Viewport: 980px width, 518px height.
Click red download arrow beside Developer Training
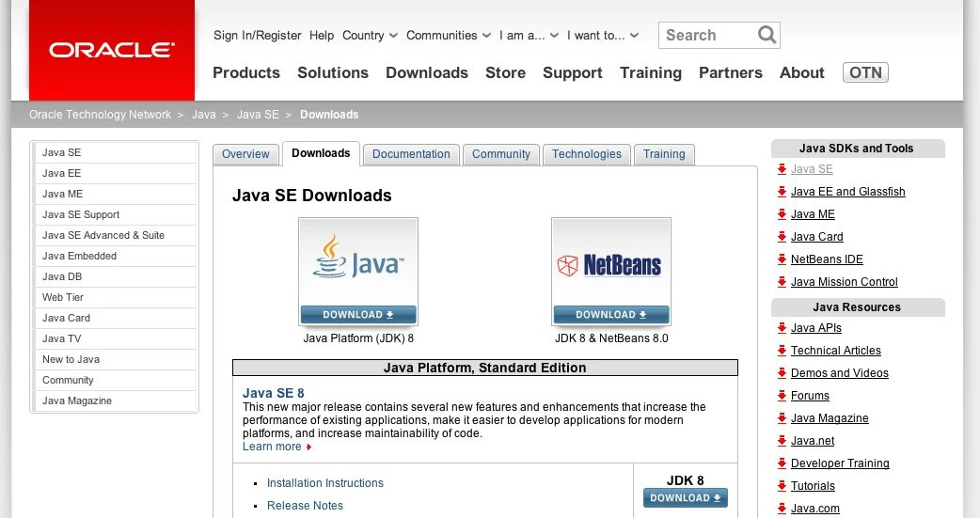click(x=782, y=463)
